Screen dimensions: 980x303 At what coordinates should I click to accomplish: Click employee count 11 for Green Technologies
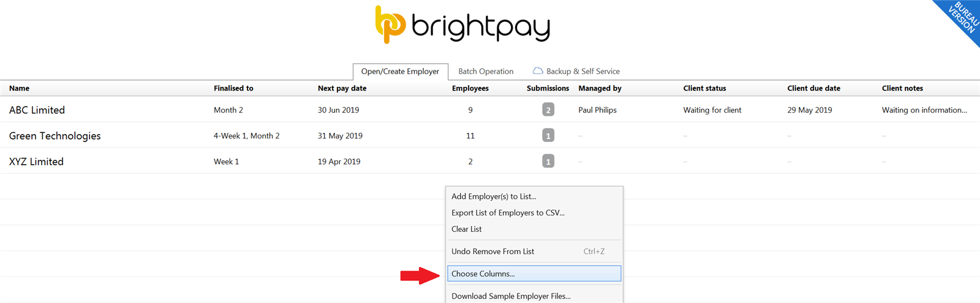(470, 136)
